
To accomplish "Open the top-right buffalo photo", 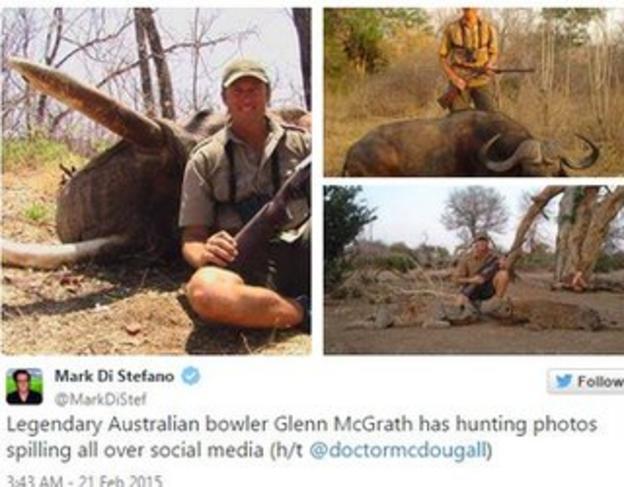I will click(474, 92).
